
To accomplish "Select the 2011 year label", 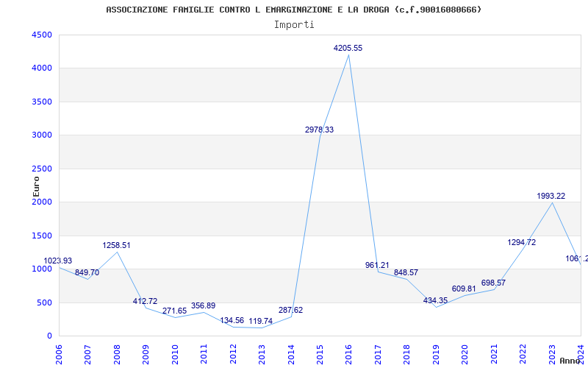I will [x=204, y=354].
